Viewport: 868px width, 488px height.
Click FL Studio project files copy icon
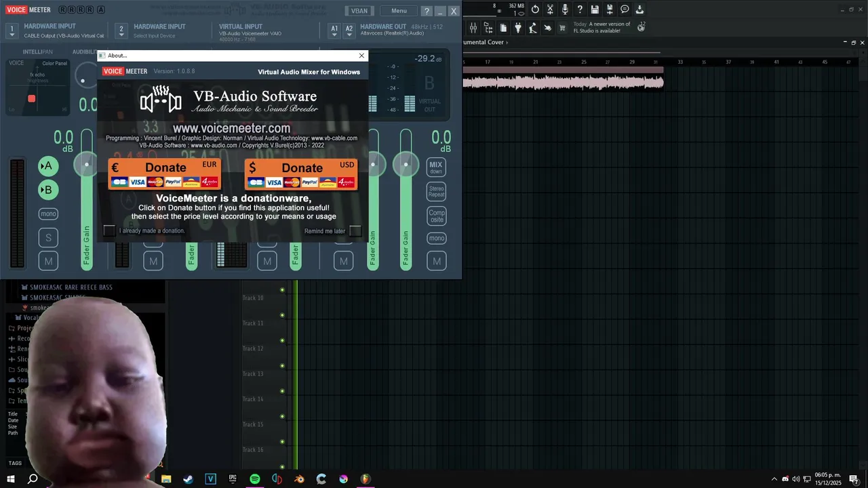[503, 28]
